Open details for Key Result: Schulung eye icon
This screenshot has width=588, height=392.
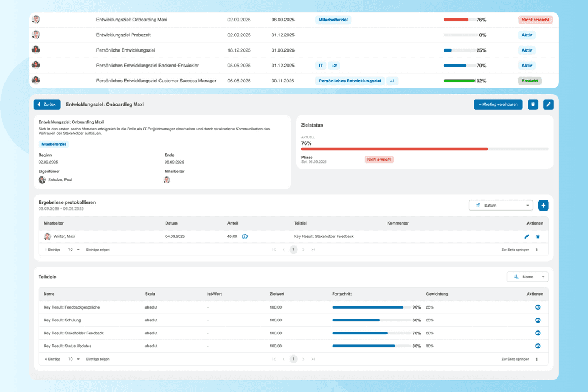(538, 320)
